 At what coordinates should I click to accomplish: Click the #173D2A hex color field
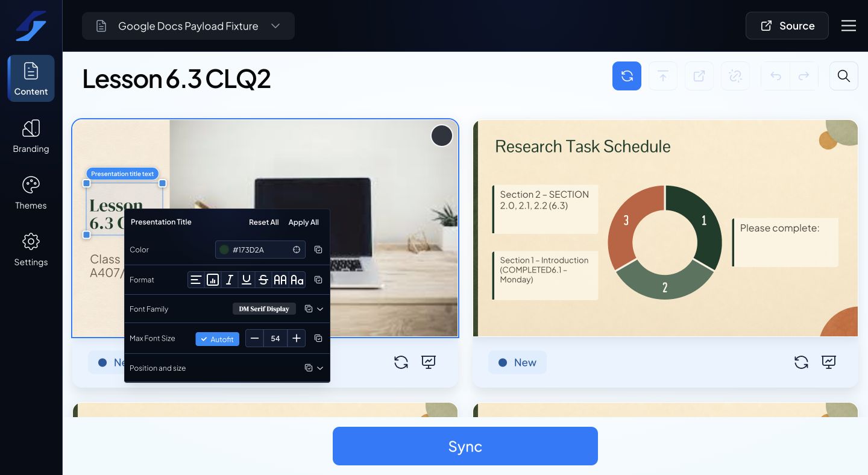[260, 250]
